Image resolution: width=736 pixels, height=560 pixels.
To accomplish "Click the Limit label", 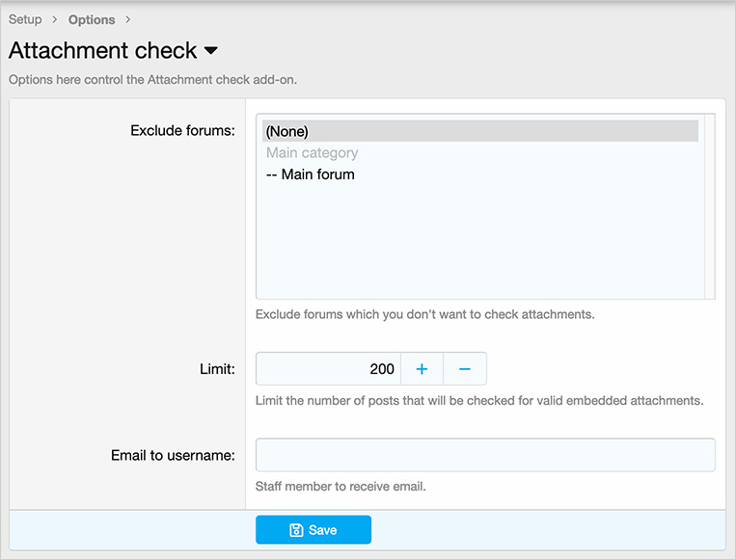I will point(215,369).
